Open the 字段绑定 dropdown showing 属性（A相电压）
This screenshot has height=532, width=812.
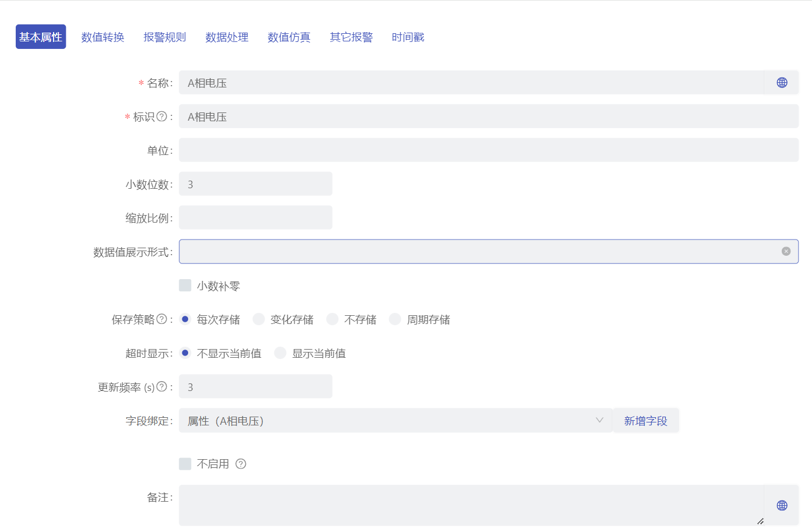click(396, 421)
